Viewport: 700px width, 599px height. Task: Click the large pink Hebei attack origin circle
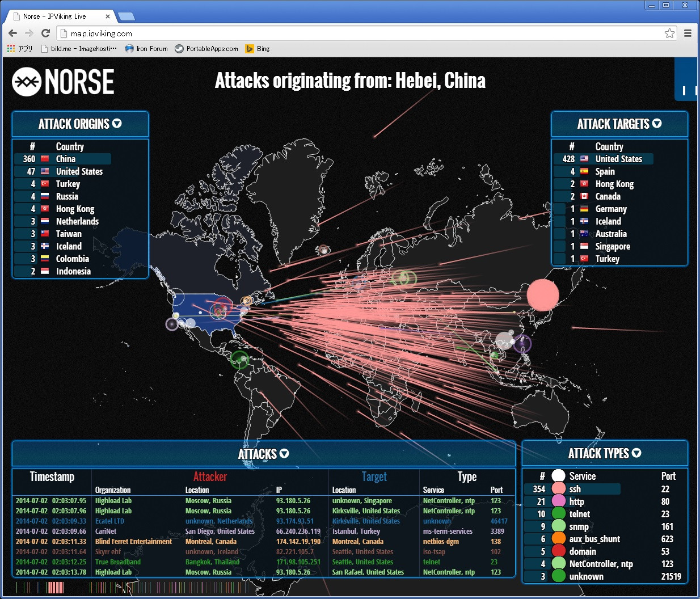pyautogui.click(x=543, y=295)
